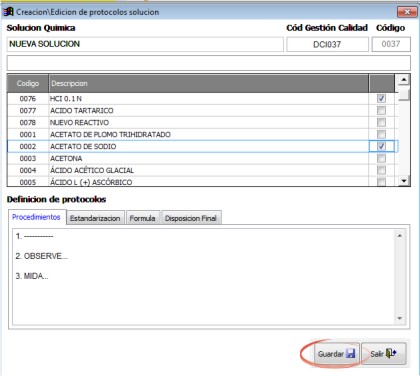Click the ACETATO DE SODIO description
Screen dimensions: 420x376
(83, 147)
